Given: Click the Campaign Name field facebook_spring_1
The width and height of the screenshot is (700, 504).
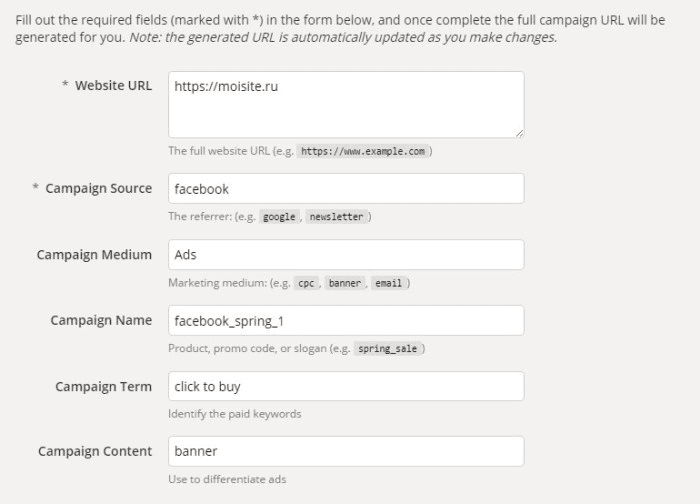Looking at the screenshot, I should click(346, 321).
